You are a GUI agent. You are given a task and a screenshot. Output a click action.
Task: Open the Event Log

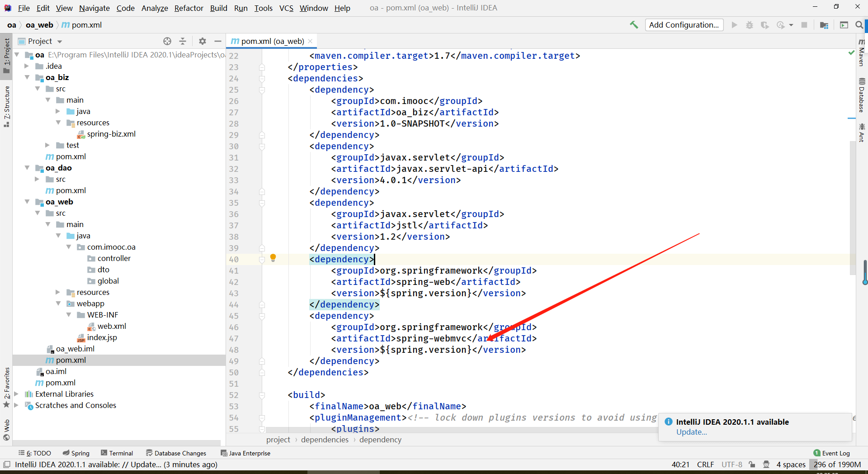[x=831, y=453]
